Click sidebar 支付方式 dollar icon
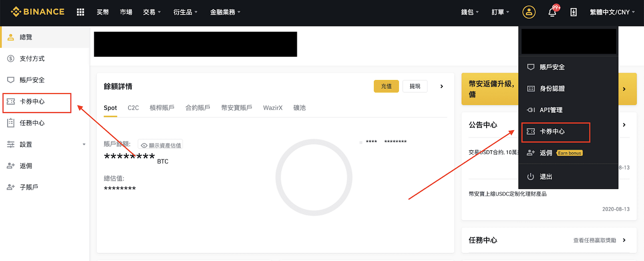This screenshot has height=261, width=644. [x=11, y=59]
